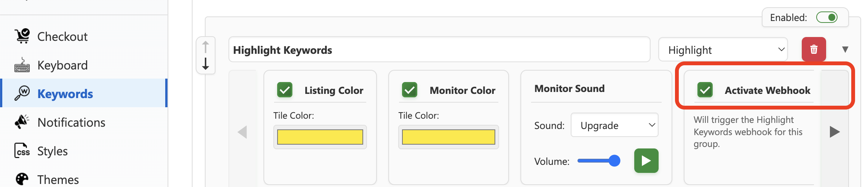The image size is (868, 187).
Task: Go to the Styles section
Action: pyautogui.click(x=52, y=151)
